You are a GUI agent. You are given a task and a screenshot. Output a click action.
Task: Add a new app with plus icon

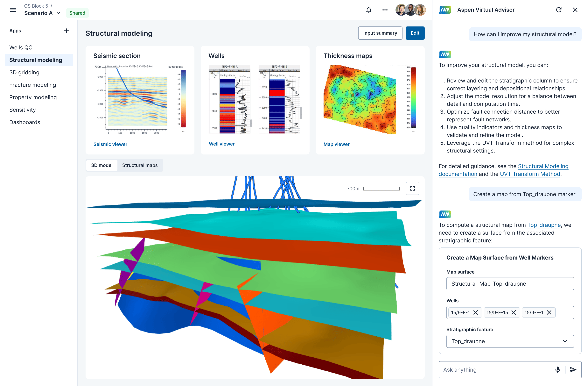pyautogui.click(x=66, y=31)
